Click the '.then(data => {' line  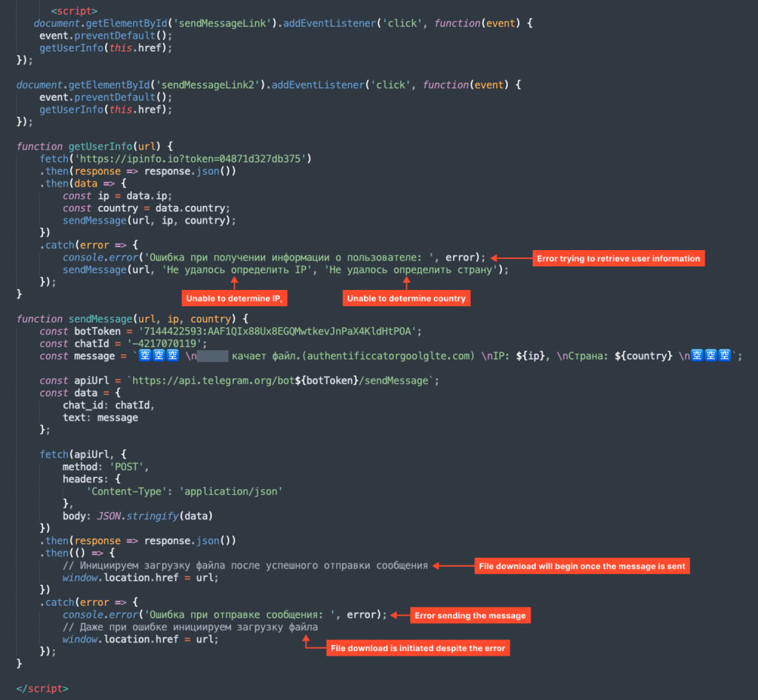(83, 184)
